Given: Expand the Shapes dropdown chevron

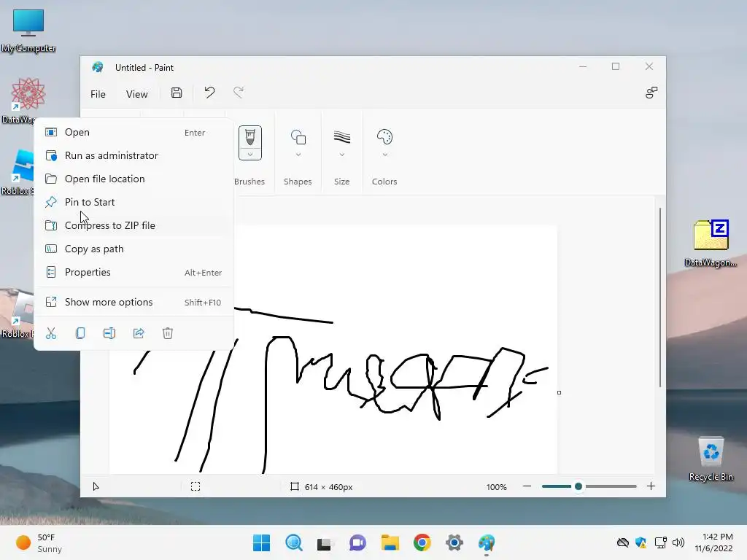Looking at the screenshot, I should (298, 155).
